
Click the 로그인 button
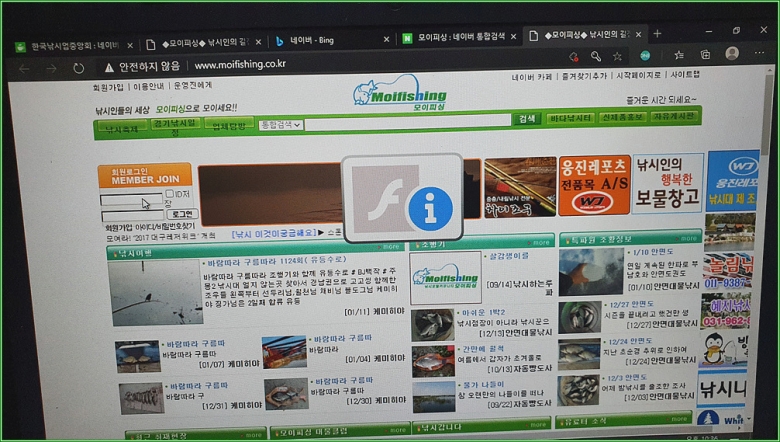(182, 214)
